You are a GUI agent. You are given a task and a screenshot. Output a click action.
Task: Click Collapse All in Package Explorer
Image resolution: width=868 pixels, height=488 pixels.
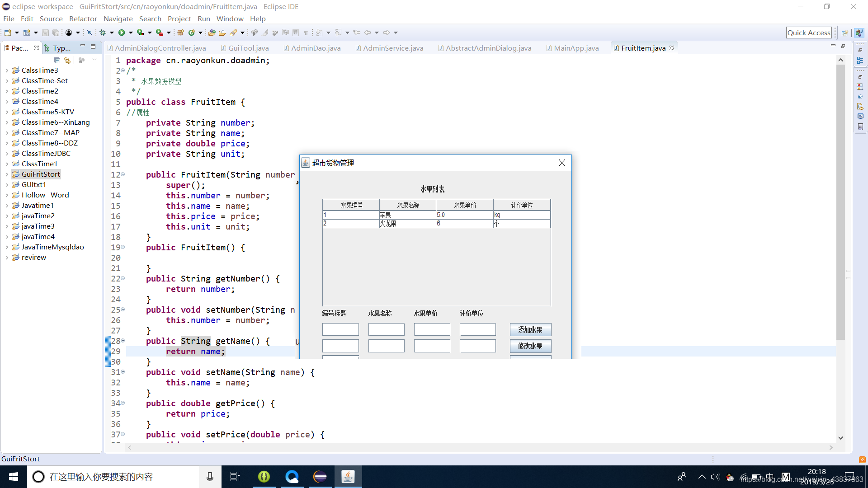tap(57, 60)
